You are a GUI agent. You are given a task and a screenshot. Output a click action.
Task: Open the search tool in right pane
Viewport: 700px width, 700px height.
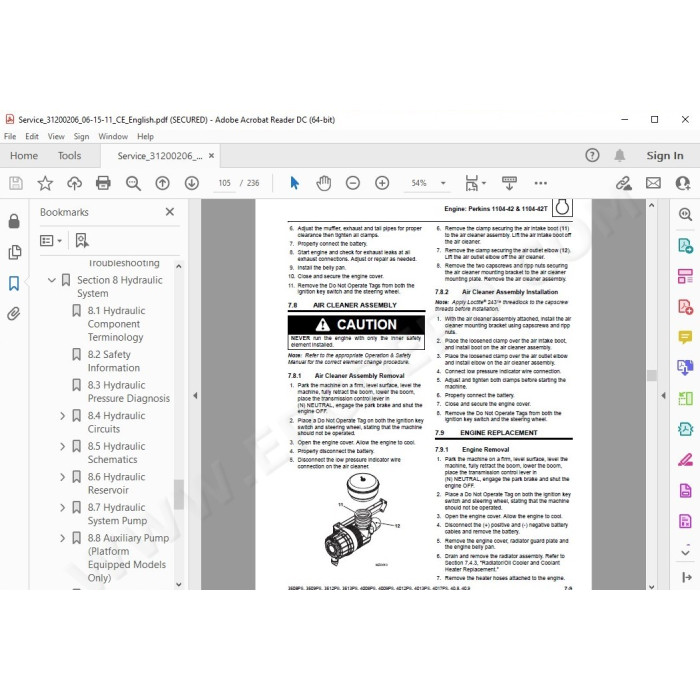coord(685,214)
